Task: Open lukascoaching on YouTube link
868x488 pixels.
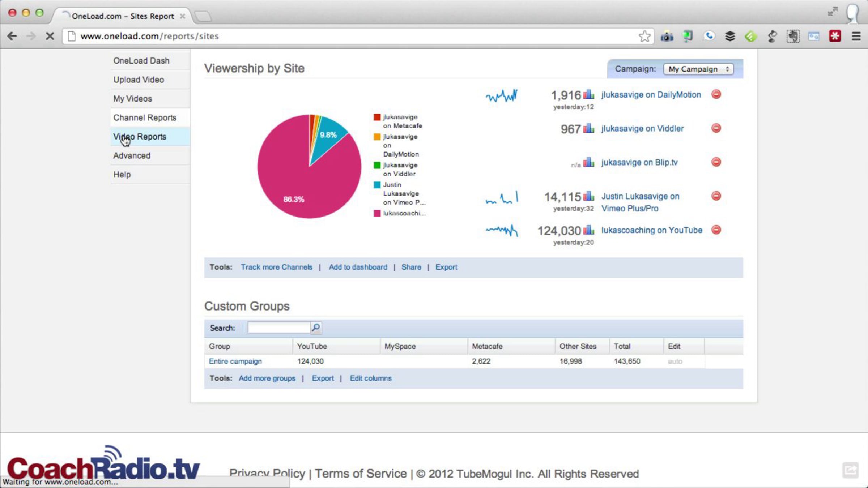Action: pos(651,230)
